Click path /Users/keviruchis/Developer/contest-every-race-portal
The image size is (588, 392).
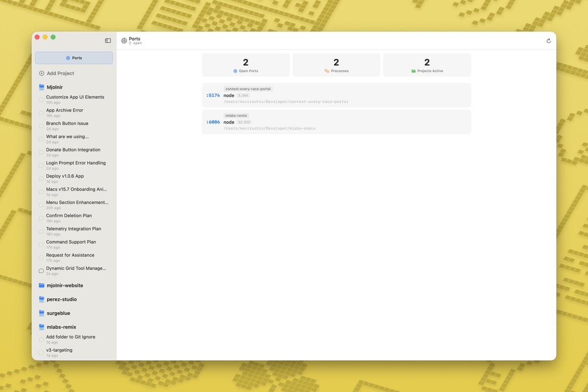286,102
